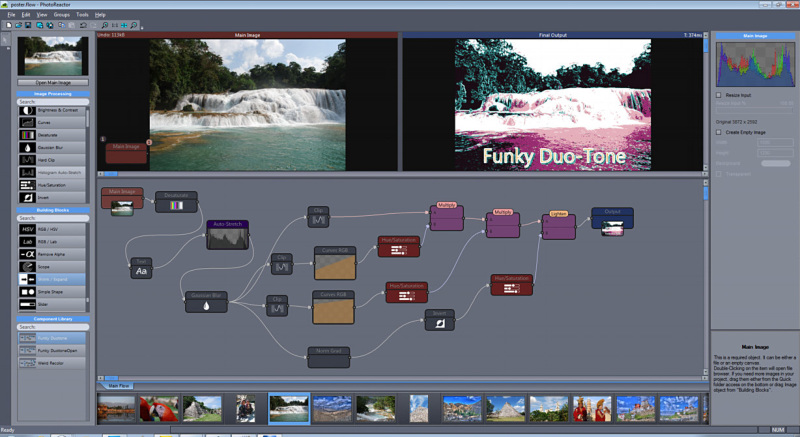Screen dimensions: 800x437
Task: Open the File menu
Action: pos(11,15)
